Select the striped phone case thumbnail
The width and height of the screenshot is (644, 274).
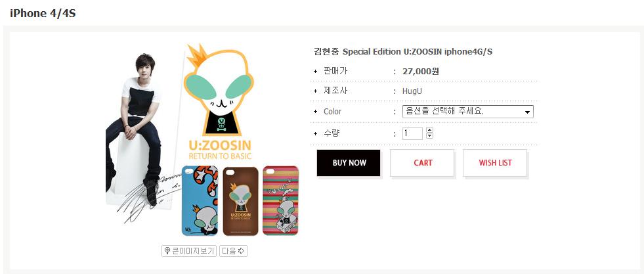[280, 200]
